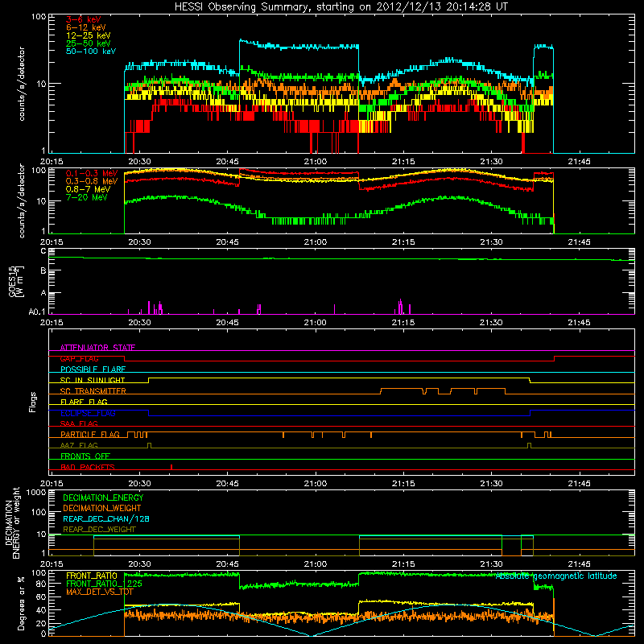Image resolution: width=644 pixels, height=644 pixels.
Task: Click the GOES magenta spike cluster near 21:15
Action: [x=400, y=307]
